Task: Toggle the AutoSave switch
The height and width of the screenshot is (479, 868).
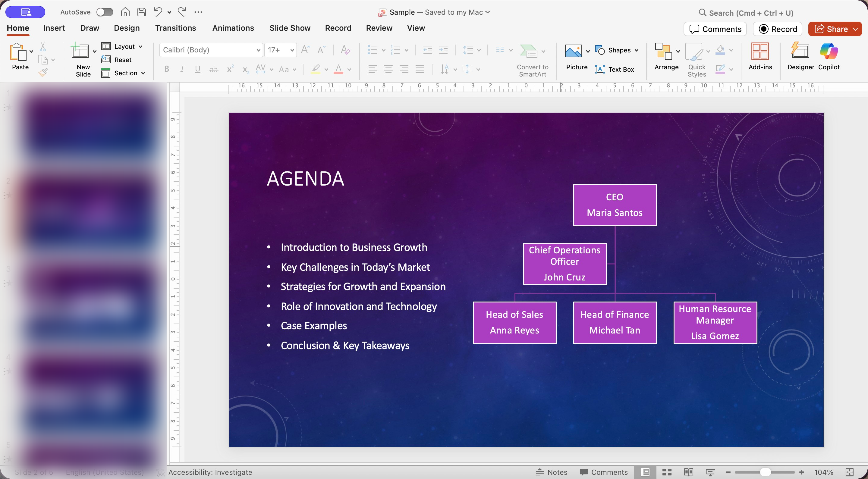Action: (x=105, y=12)
